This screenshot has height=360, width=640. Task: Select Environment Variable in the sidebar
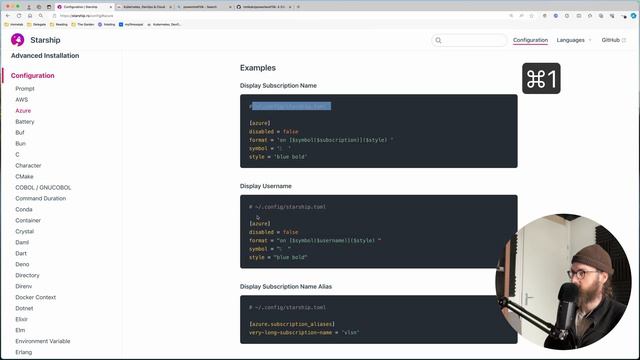tap(43, 341)
